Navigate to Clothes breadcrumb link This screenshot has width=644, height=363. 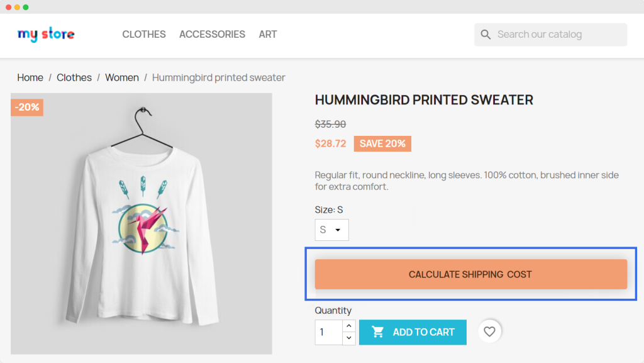click(x=74, y=77)
